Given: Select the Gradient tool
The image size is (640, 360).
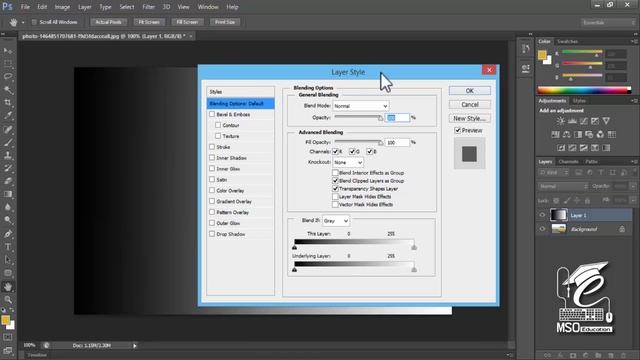Looking at the screenshot, I should click(x=8, y=194).
